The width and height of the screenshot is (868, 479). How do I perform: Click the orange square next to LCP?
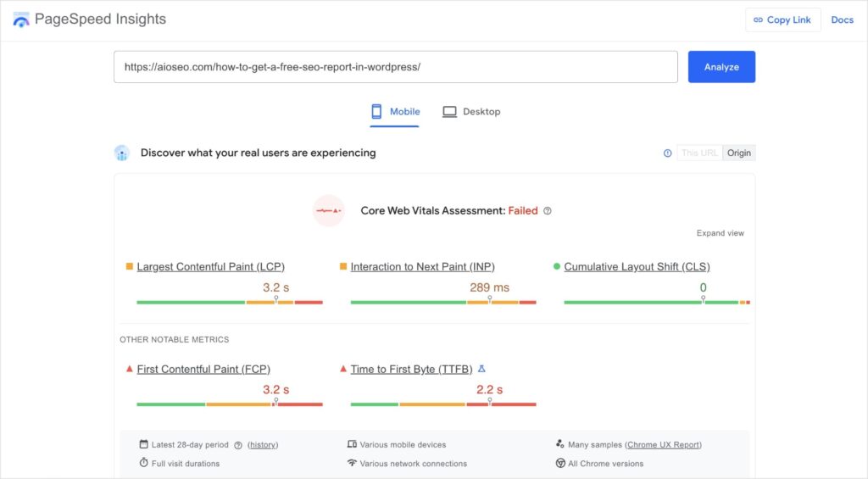click(130, 266)
